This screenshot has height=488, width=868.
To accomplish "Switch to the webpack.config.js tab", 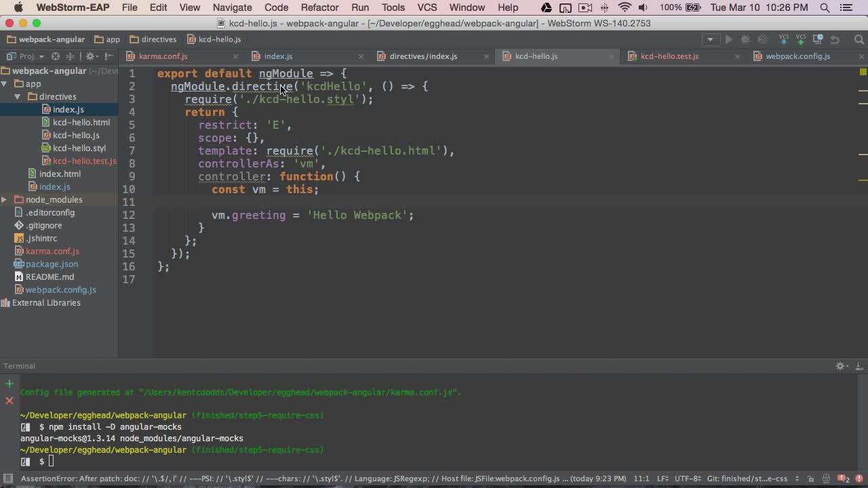I will (797, 56).
